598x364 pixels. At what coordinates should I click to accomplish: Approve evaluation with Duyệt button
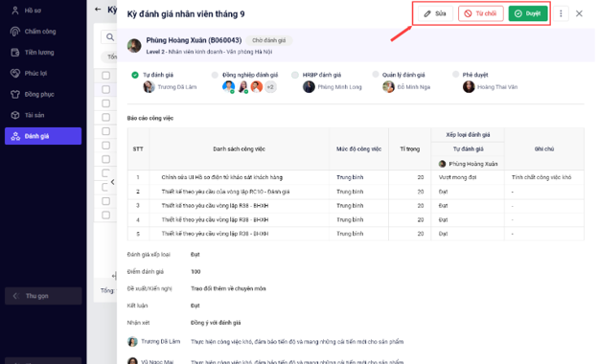(528, 13)
